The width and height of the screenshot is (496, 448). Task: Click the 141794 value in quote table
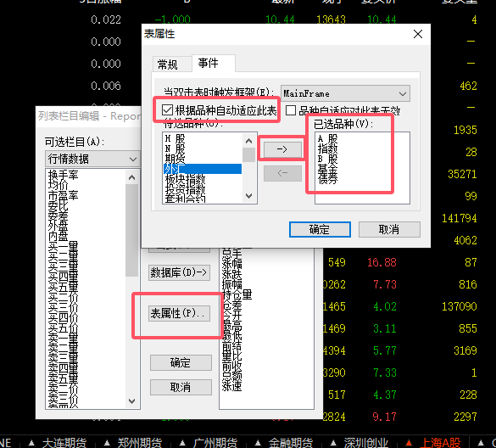coord(460,218)
